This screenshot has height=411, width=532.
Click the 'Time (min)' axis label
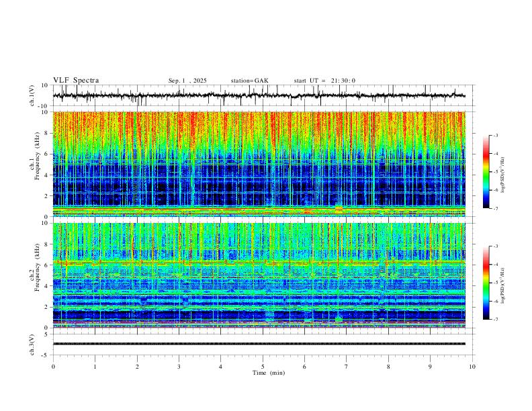(269, 373)
